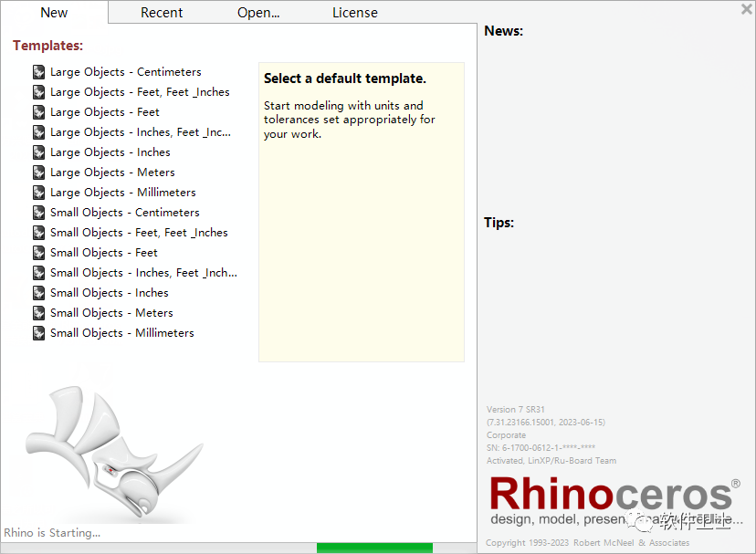756x554 pixels.
Task: Click the SN: 6-1700-0612-1 serial number line
Action: [x=541, y=448]
